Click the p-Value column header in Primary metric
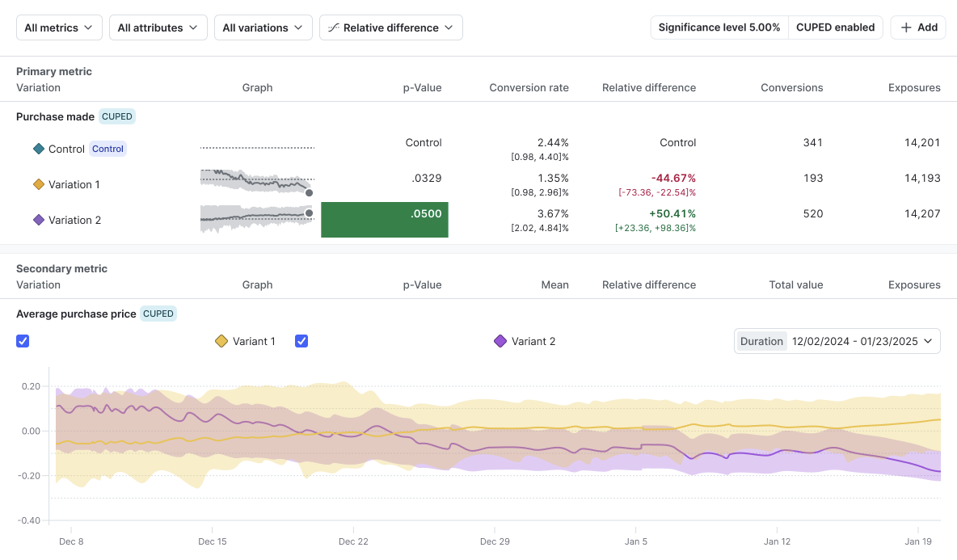The height and width of the screenshot is (560, 957). click(x=422, y=87)
